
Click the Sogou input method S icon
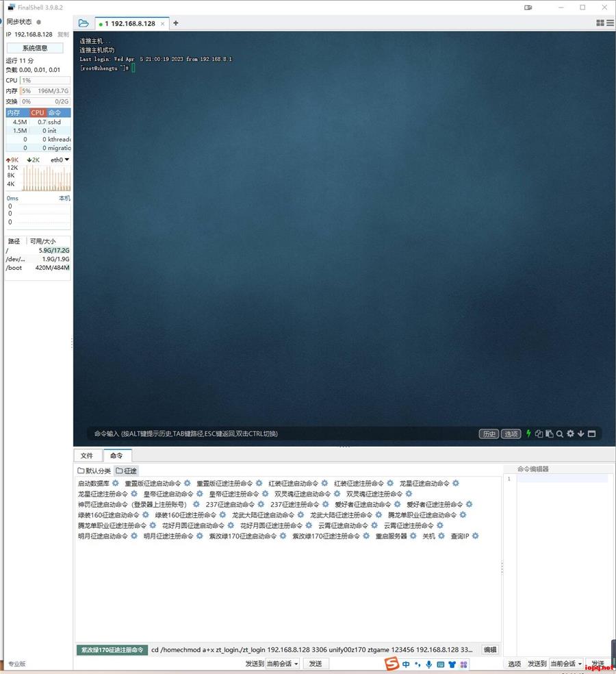click(x=392, y=663)
